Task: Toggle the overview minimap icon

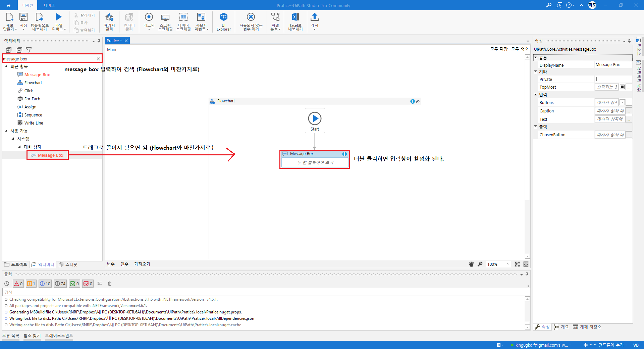Action: coord(526,264)
